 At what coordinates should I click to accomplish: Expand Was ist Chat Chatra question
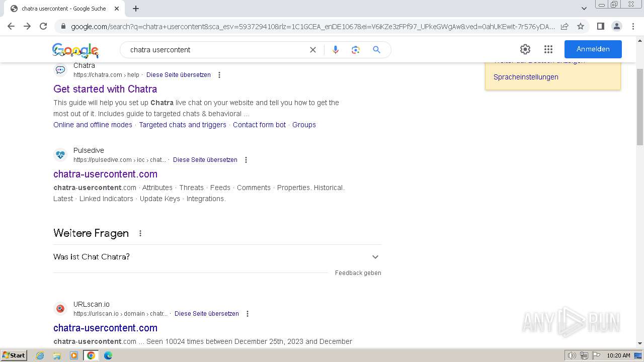pos(217,257)
